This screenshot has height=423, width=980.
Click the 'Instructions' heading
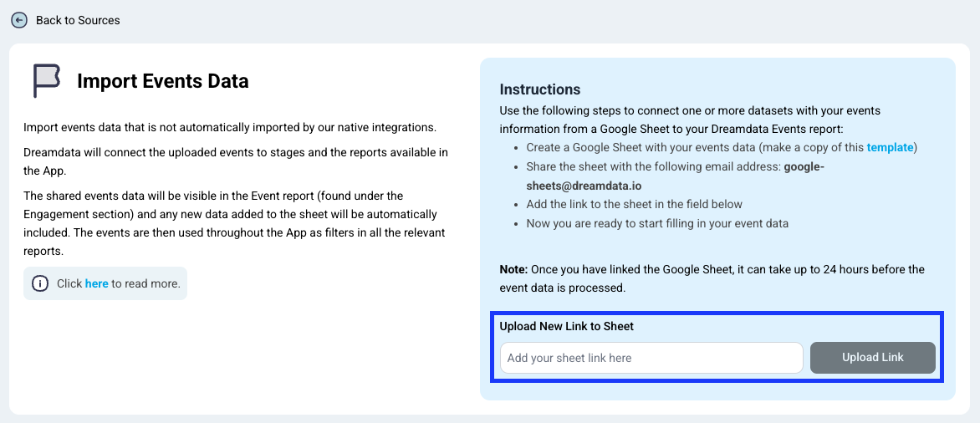540,89
